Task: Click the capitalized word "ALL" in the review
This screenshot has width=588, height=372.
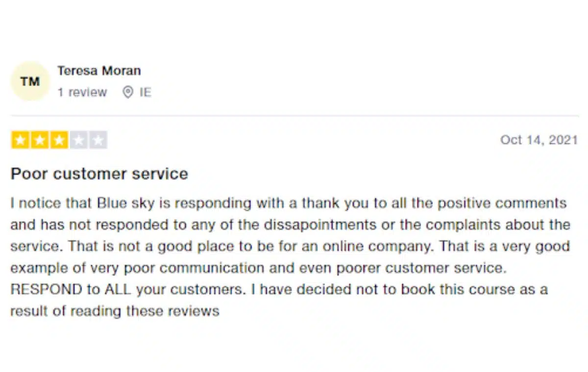Action: click(118, 289)
